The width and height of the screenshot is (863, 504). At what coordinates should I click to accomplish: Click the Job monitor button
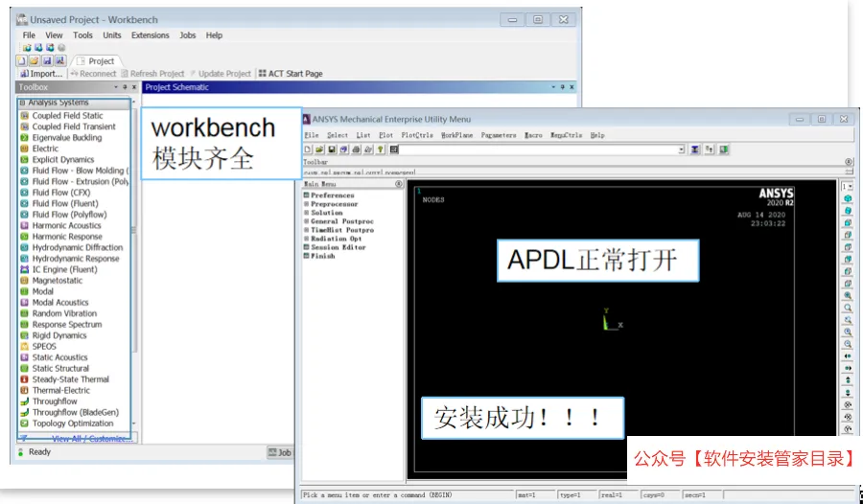pyautogui.click(x=280, y=452)
